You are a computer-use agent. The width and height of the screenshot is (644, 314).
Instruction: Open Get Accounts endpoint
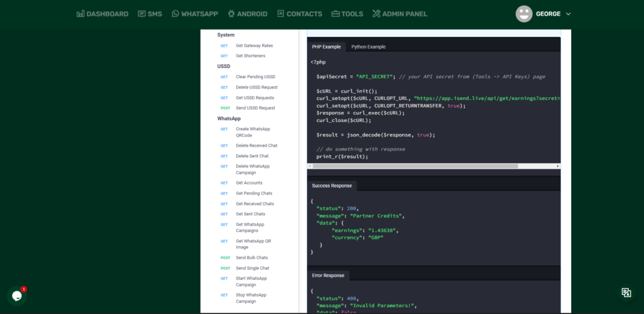(x=249, y=183)
